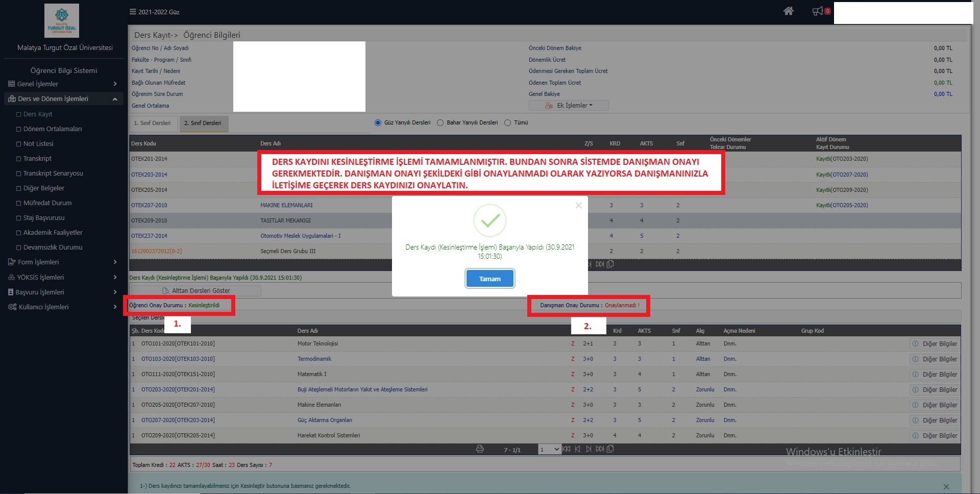This screenshot has width=980, height=494.
Task: Go to first page in bottom pager
Action: coord(566,449)
